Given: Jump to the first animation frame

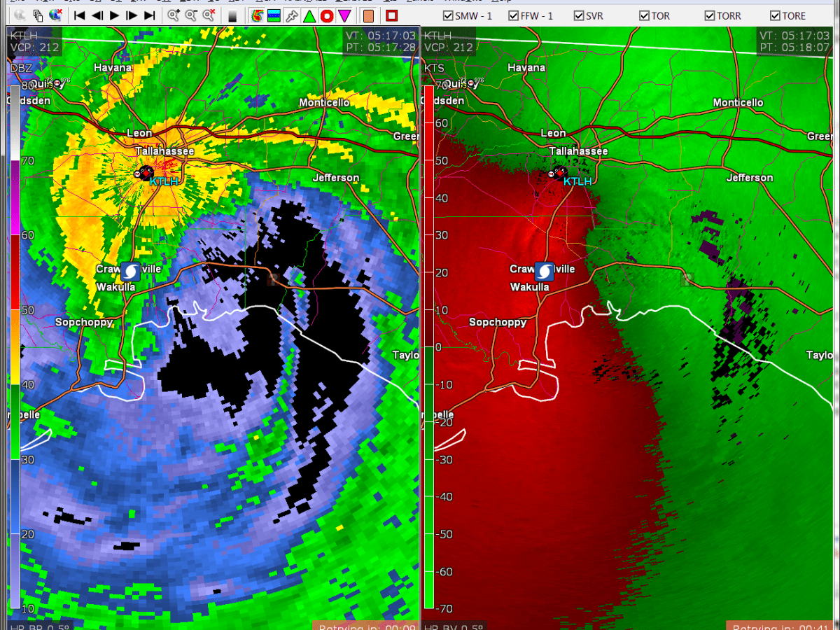Looking at the screenshot, I should [x=80, y=15].
